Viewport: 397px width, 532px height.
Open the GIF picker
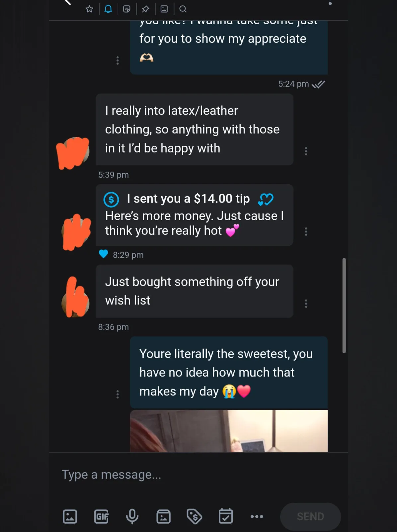[x=102, y=516]
